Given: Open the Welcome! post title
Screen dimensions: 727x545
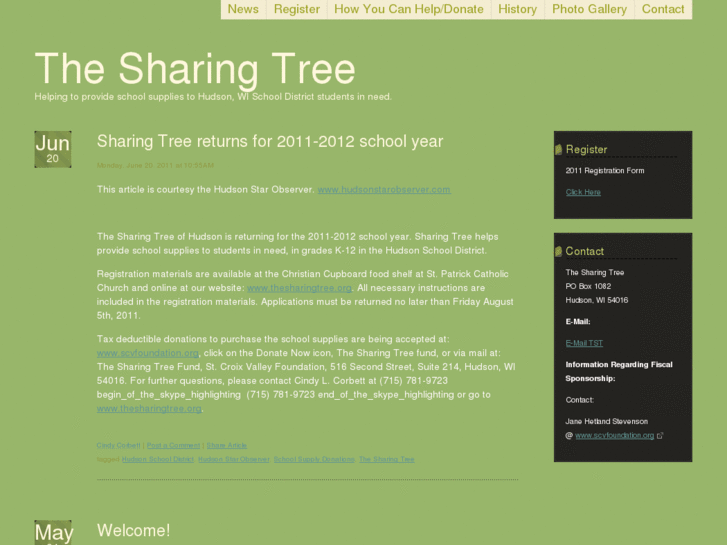Looking at the screenshot, I should click(134, 531).
